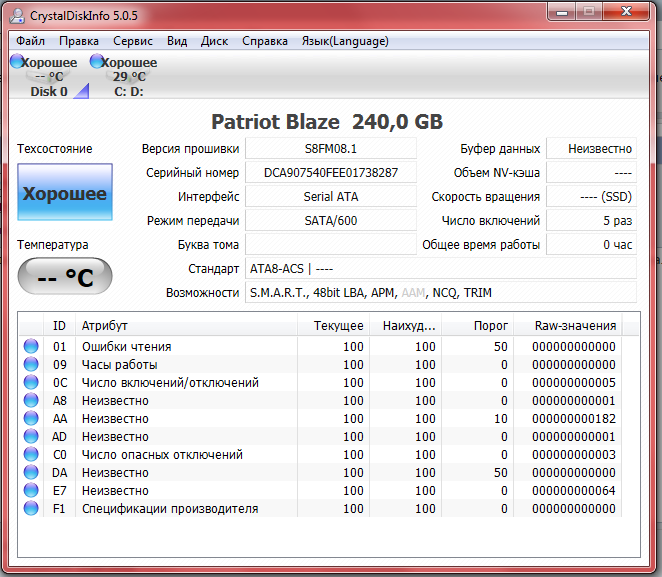Click the Неизвестно name in row DA
The image size is (662, 577).
[115, 473]
